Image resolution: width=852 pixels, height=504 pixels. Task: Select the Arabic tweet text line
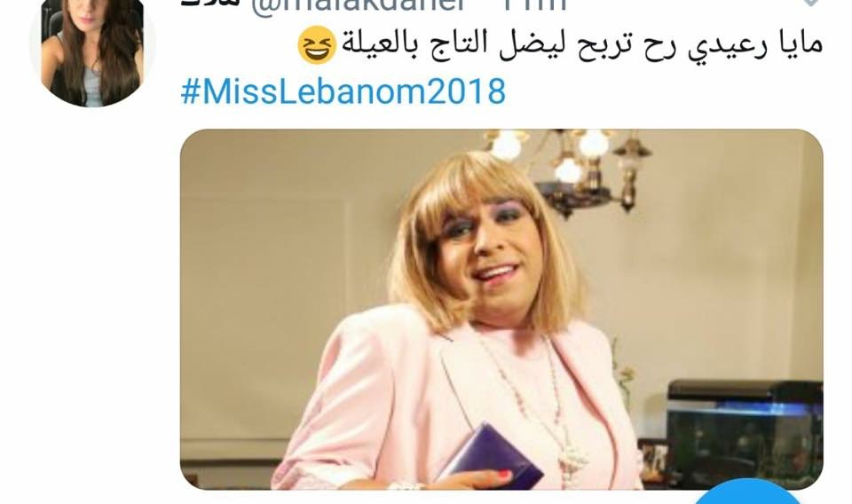point(560,45)
